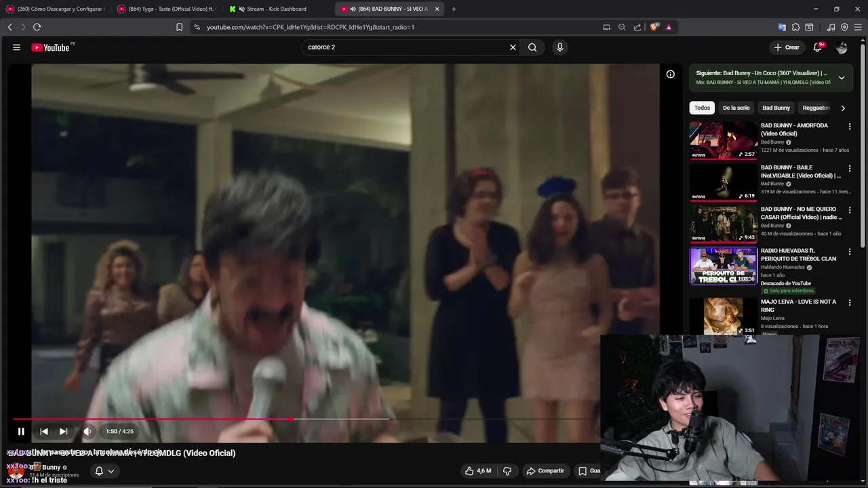Open BAILE INoLVIDABLE title link
Image resolution: width=868 pixels, height=488 pixels.
point(801,171)
